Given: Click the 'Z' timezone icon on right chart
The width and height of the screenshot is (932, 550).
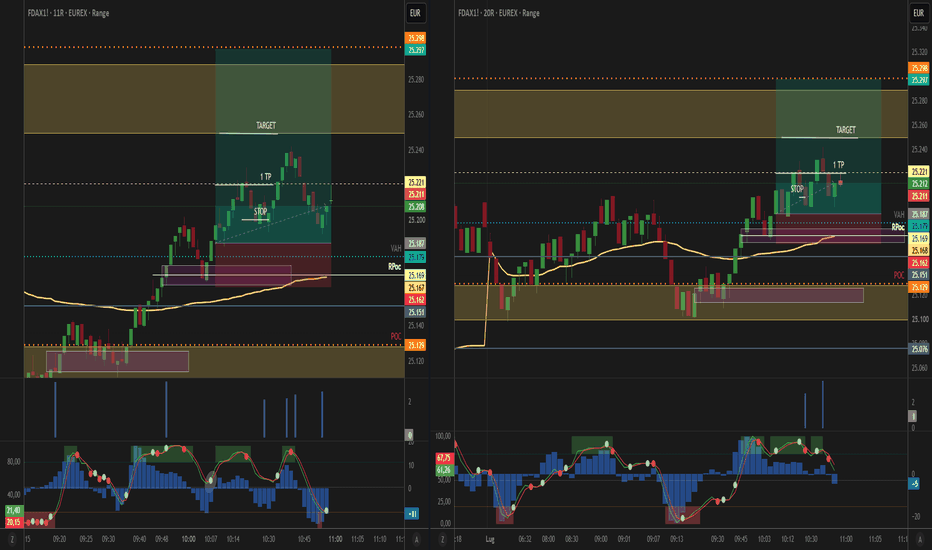Looking at the screenshot, I should pyautogui.click(x=442, y=539).
